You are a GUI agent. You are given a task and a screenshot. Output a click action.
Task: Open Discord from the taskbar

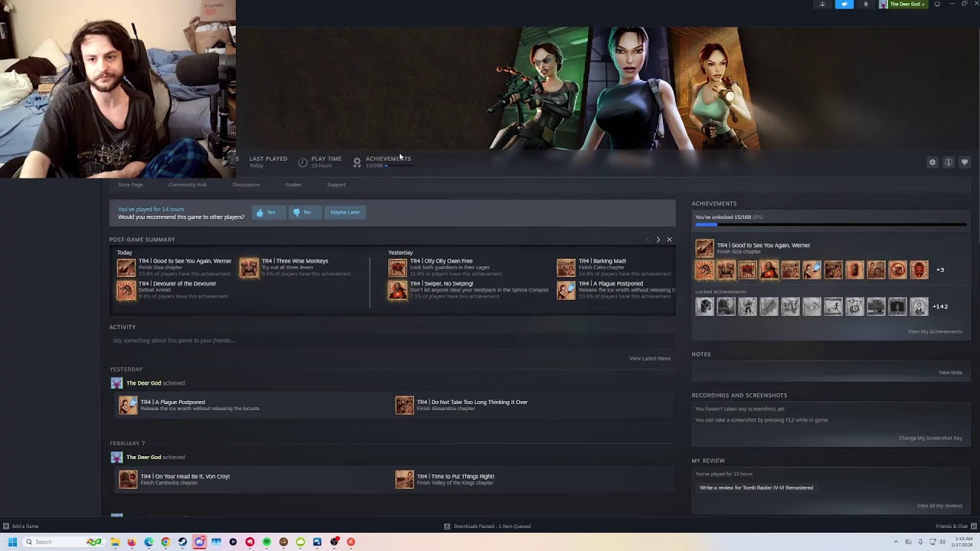pos(199,542)
